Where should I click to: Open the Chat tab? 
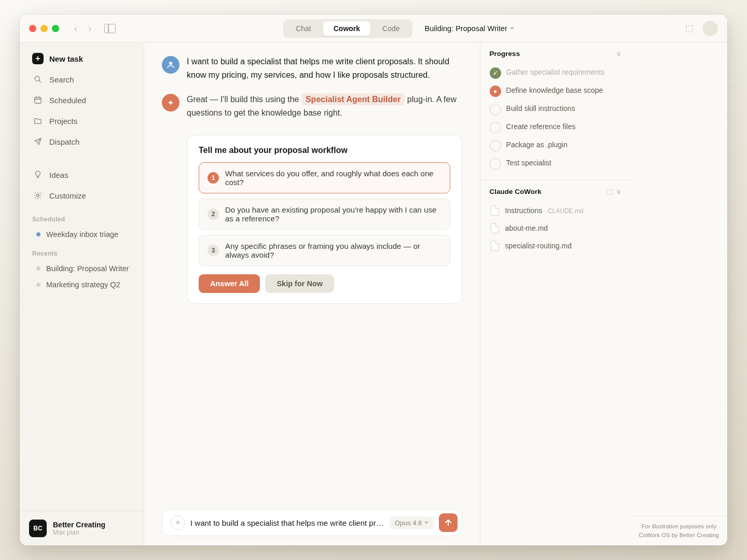[x=303, y=29]
